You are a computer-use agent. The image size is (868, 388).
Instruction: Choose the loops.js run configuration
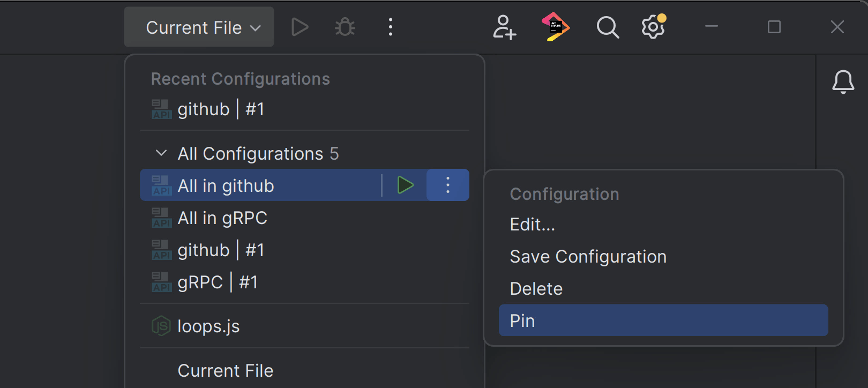[x=208, y=326]
